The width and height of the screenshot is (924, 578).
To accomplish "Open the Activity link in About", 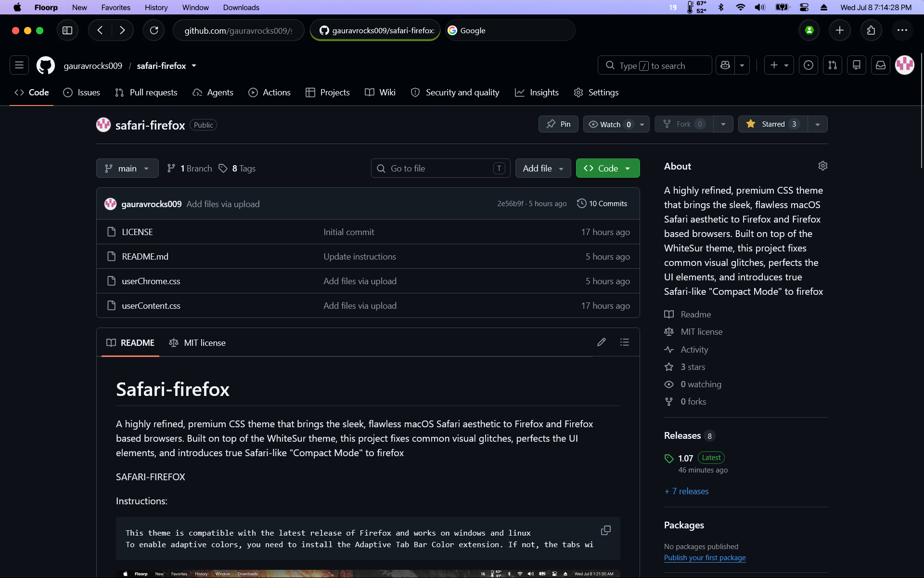I will tap(694, 350).
